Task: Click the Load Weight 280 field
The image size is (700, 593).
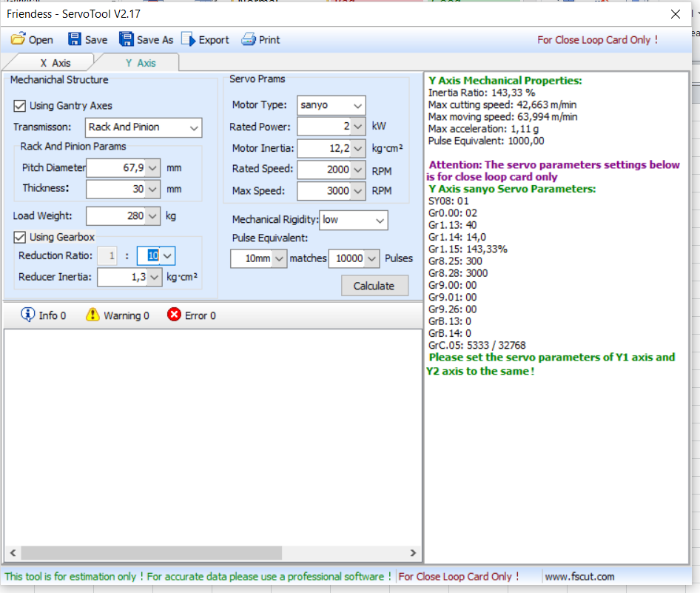Action: tap(116, 216)
